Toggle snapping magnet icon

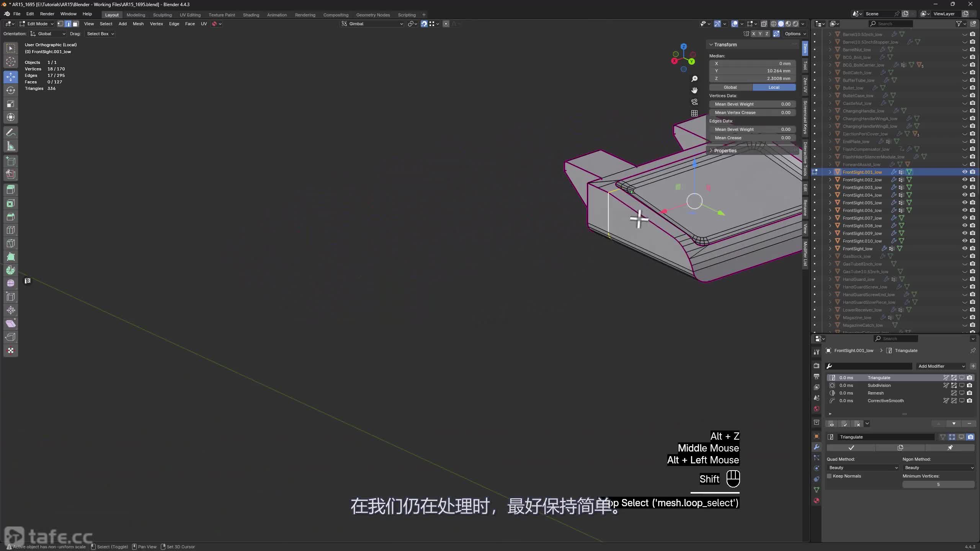click(x=424, y=24)
